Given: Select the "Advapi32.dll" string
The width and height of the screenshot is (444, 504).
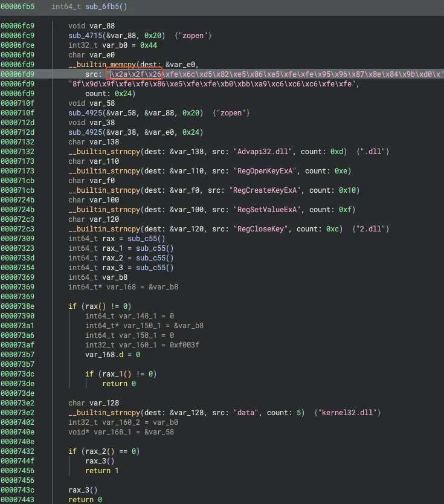Looking at the screenshot, I should click(263, 152).
